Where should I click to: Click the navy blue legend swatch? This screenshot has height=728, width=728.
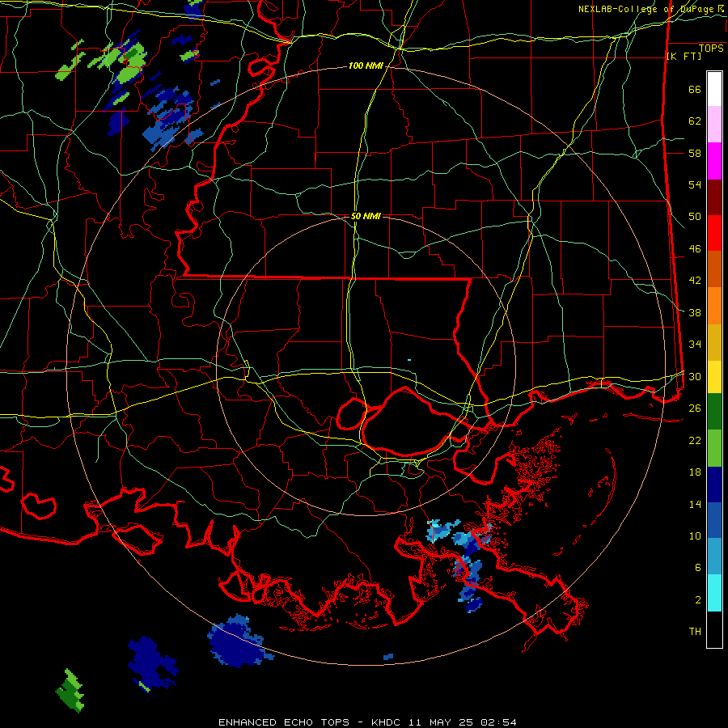(x=714, y=485)
